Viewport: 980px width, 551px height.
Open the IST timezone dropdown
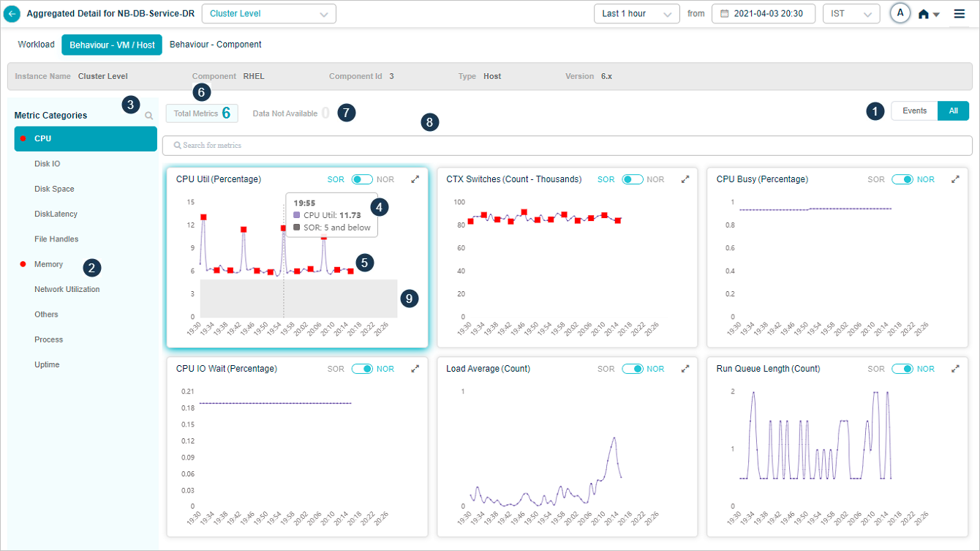click(x=851, y=14)
